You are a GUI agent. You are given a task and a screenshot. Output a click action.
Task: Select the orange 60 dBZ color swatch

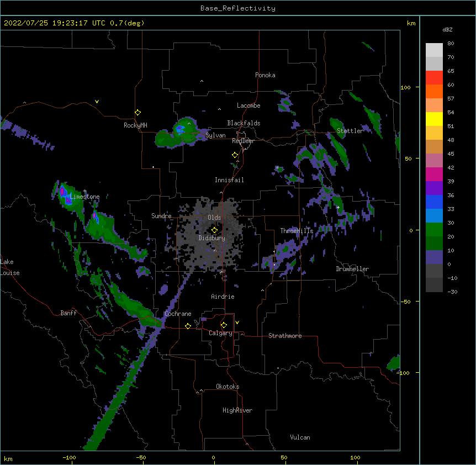tap(434, 91)
